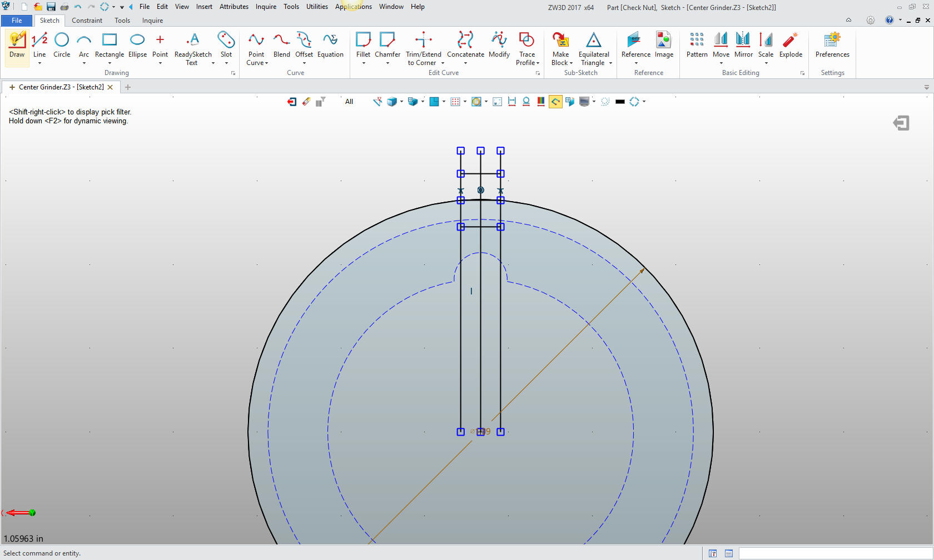The height and width of the screenshot is (560, 934).
Task: Open the Pattern tool
Action: (697, 44)
